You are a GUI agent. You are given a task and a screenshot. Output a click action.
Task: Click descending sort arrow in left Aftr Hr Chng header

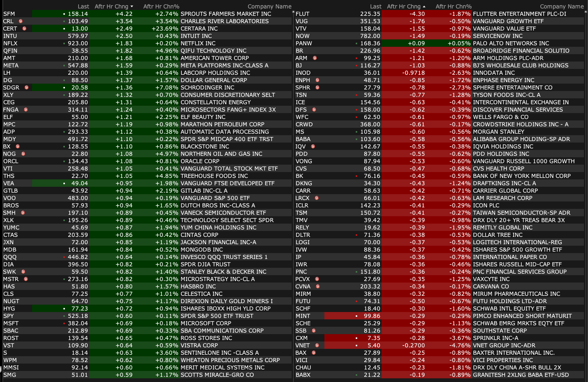(x=132, y=7)
